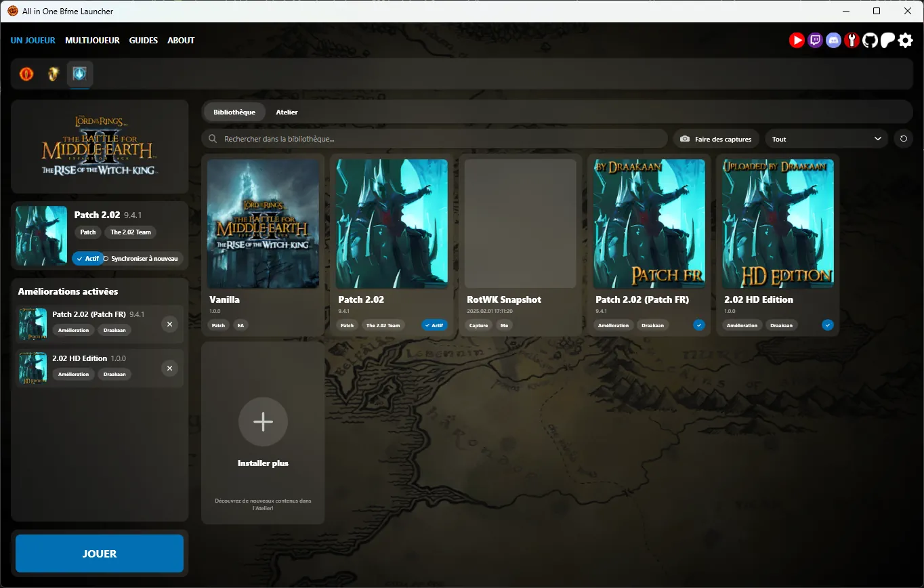
Task: Open the GitHub repository icon
Action: pyautogui.click(x=869, y=41)
